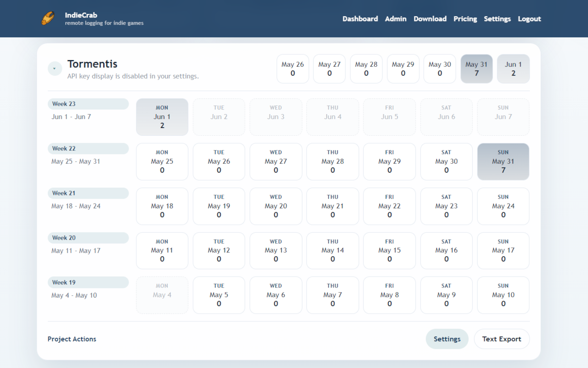This screenshot has height=368, width=588.
Task: Open the THU May 14 calendar cell
Action: (333, 251)
